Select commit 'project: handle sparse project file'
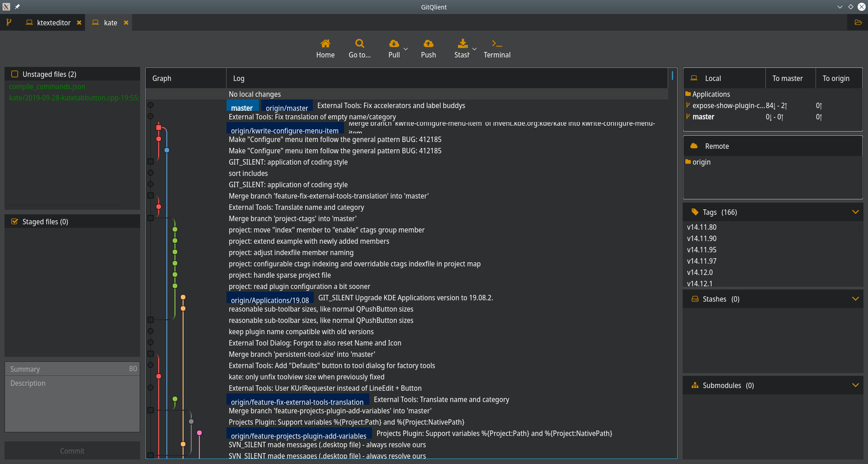Screen dimensions: 868x464 280,275
